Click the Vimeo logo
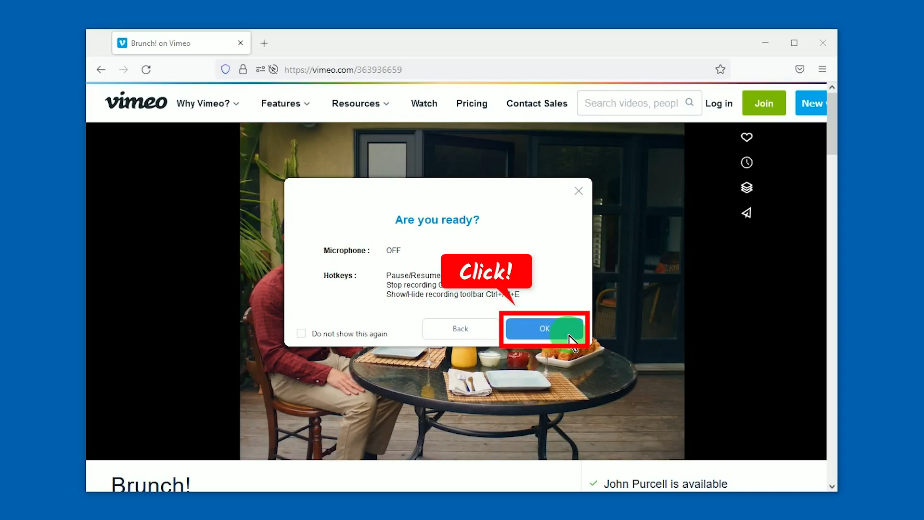Screen dimensions: 924x520 136,101
